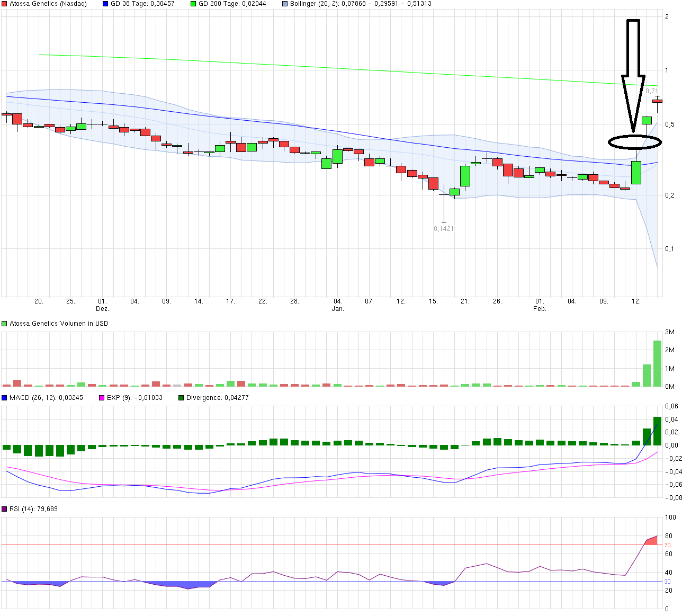The image size is (691, 616).
Task: Click the blue GD 38 Tage legend swatch
Action: pos(105,4)
